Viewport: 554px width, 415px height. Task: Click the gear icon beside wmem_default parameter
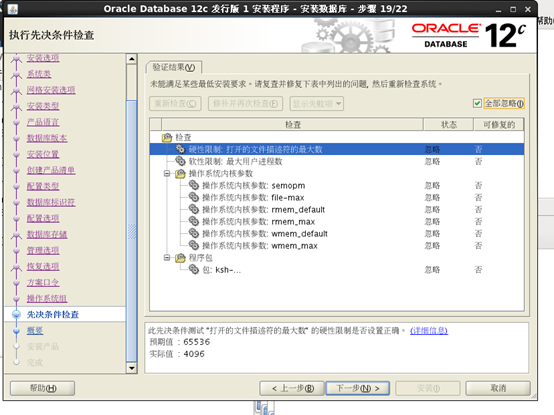click(x=194, y=233)
